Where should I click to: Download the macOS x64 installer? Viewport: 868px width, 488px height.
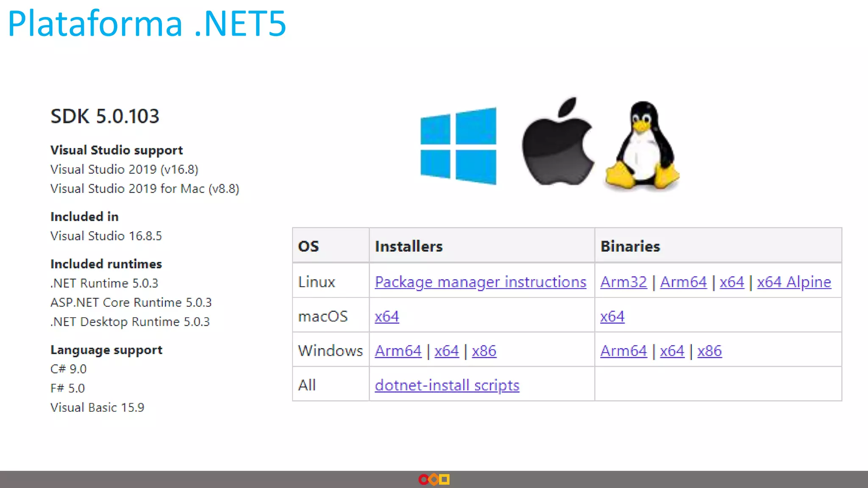(x=387, y=316)
